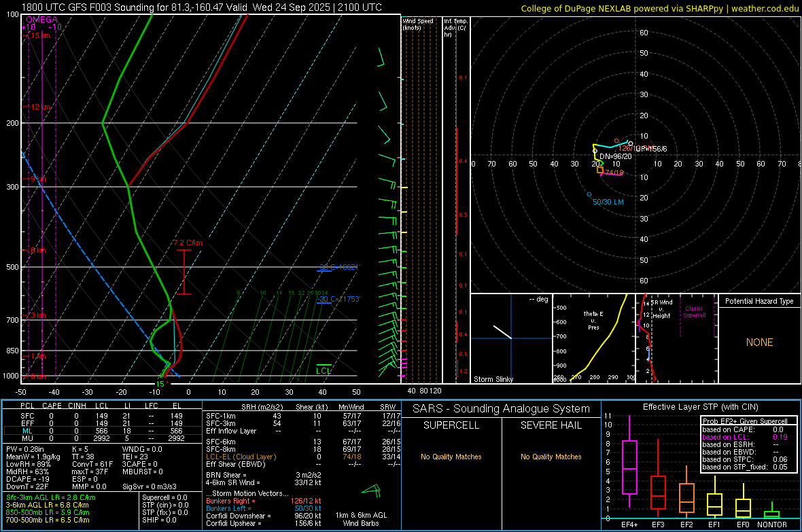The width and height of the screenshot is (802, 532).
Task: Click the orange LCL-EL (Cloud Layer) row
Action: [303, 457]
